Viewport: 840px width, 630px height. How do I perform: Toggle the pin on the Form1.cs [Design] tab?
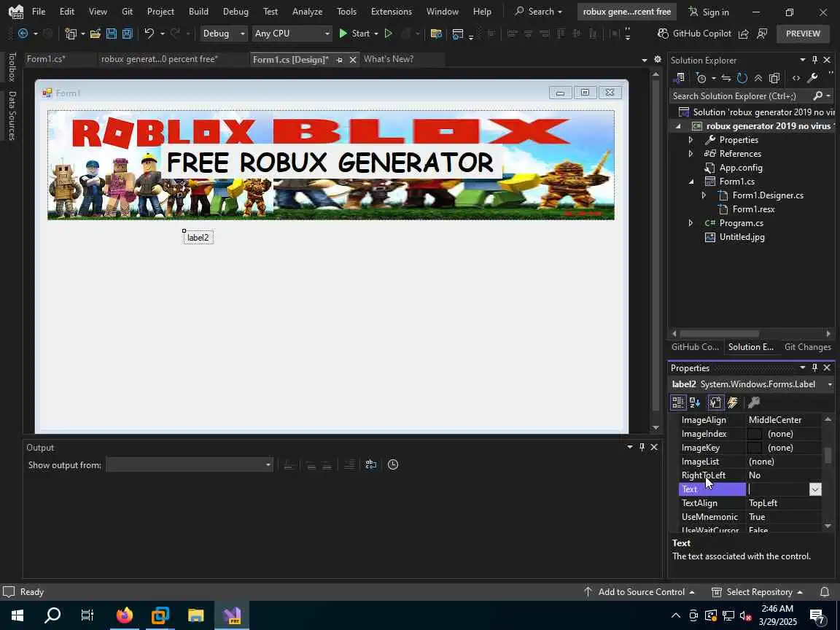tap(339, 60)
